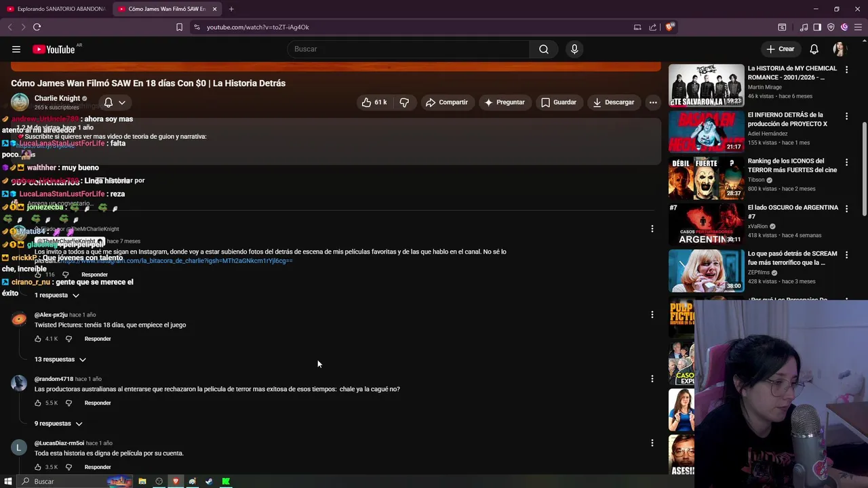The height and width of the screenshot is (488, 868).
Task: Expand 9 respuestas under random4718 comment
Action: point(58,424)
